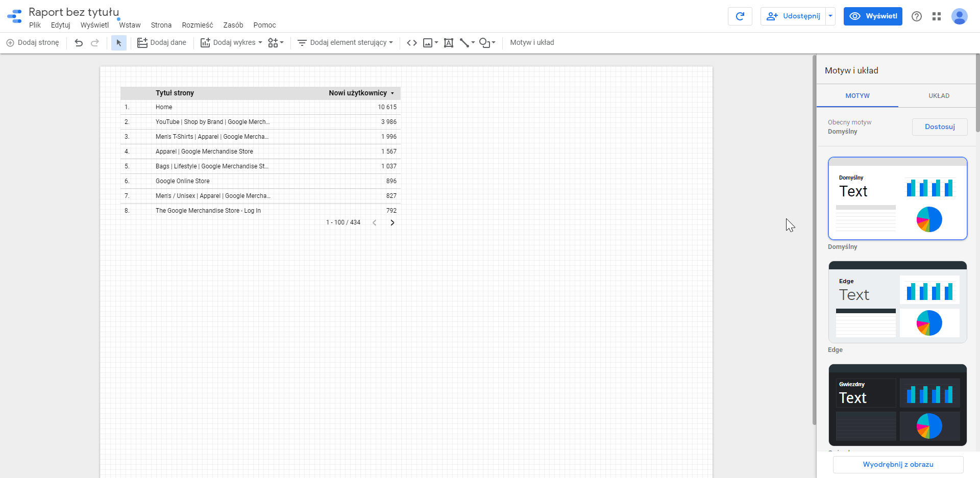Click the user account avatar

[960, 16]
